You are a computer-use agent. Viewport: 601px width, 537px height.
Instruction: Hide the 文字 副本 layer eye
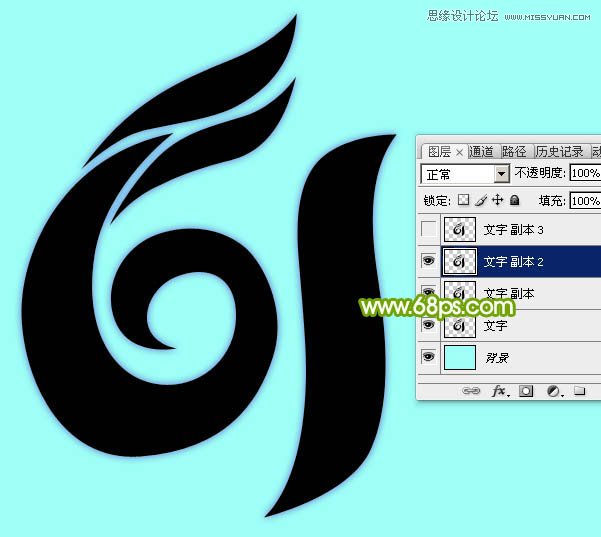point(429,292)
